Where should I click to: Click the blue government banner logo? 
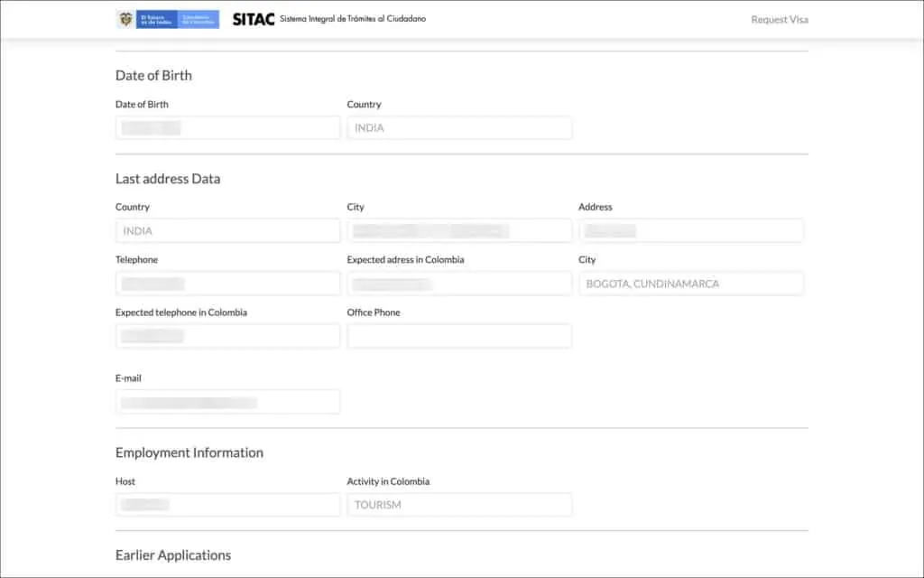pos(178,19)
